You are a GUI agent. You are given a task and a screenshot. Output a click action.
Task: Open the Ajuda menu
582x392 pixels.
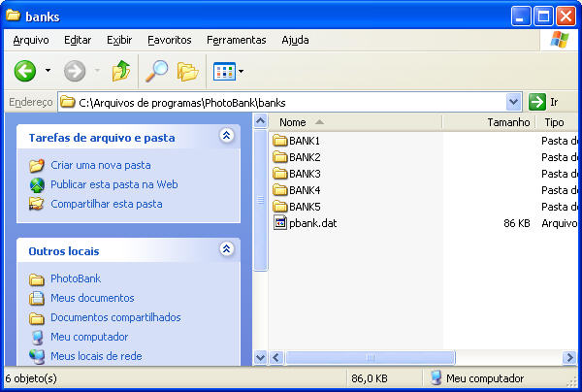pyautogui.click(x=295, y=40)
